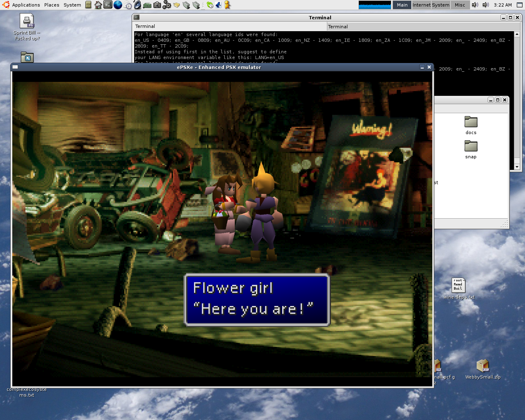This screenshot has height=420, width=525.
Task: Open the Places menu
Action: pos(52,5)
